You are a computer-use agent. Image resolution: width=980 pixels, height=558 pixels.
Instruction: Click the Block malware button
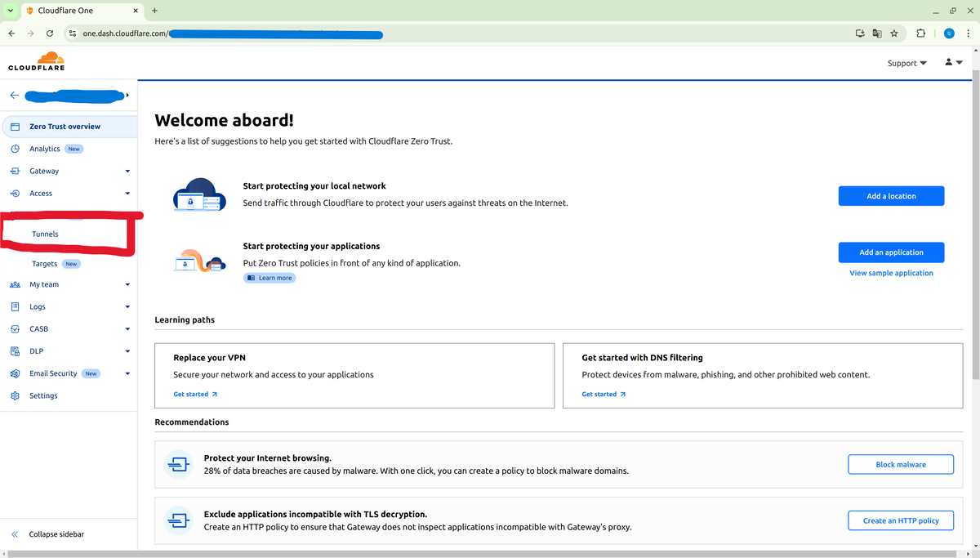pos(901,464)
